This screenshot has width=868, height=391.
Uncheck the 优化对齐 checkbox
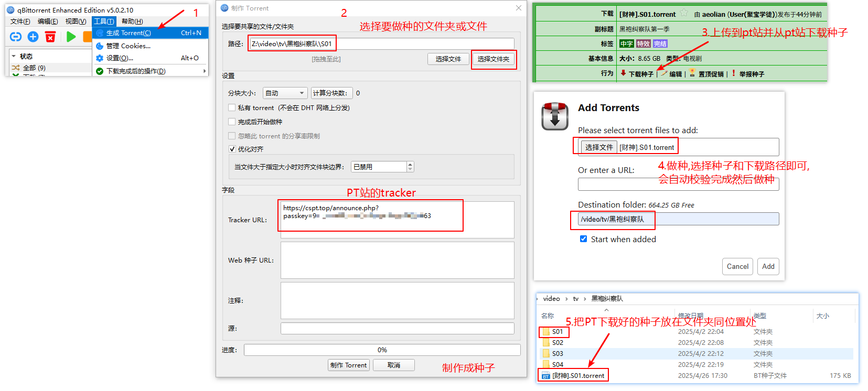tap(232, 149)
